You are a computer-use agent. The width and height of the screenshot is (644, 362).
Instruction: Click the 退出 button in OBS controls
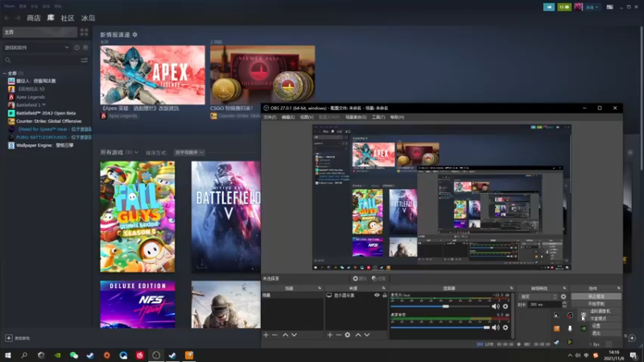tap(605, 333)
